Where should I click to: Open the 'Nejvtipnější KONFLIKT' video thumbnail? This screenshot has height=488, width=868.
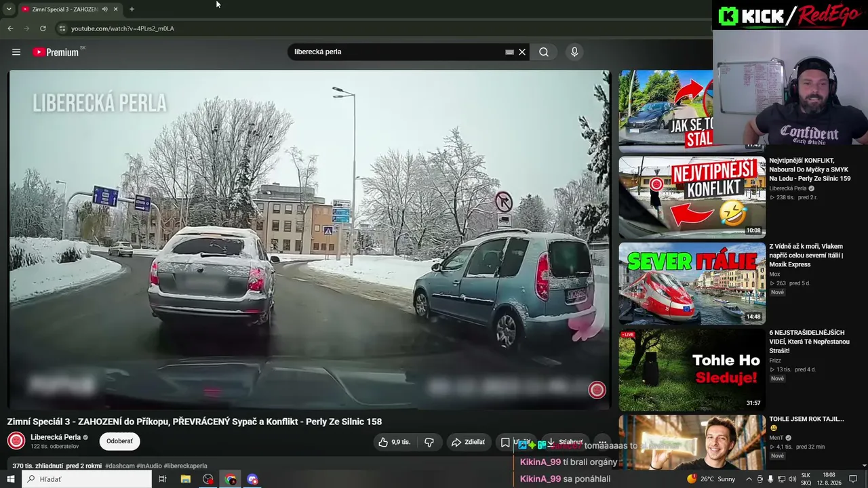click(692, 197)
